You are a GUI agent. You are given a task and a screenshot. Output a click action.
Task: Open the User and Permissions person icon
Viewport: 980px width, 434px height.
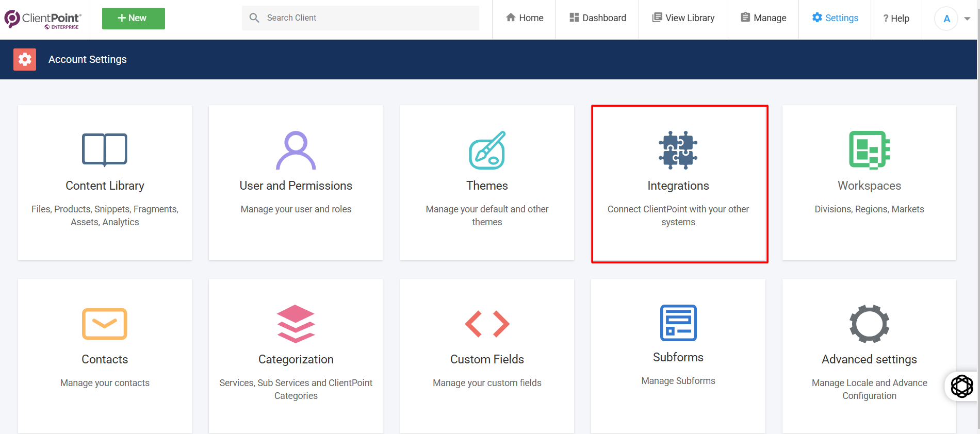coord(296,150)
